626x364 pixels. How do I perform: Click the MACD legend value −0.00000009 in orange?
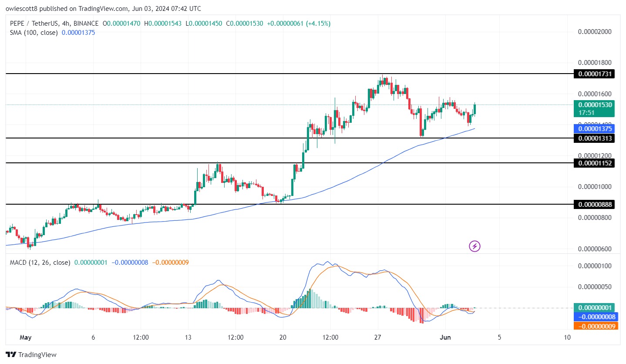170,263
